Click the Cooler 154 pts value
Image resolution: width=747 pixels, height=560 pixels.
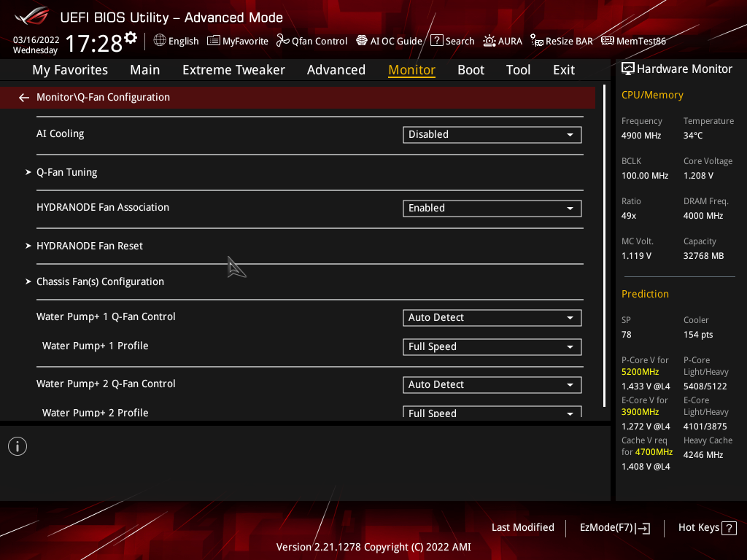(698, 335)
